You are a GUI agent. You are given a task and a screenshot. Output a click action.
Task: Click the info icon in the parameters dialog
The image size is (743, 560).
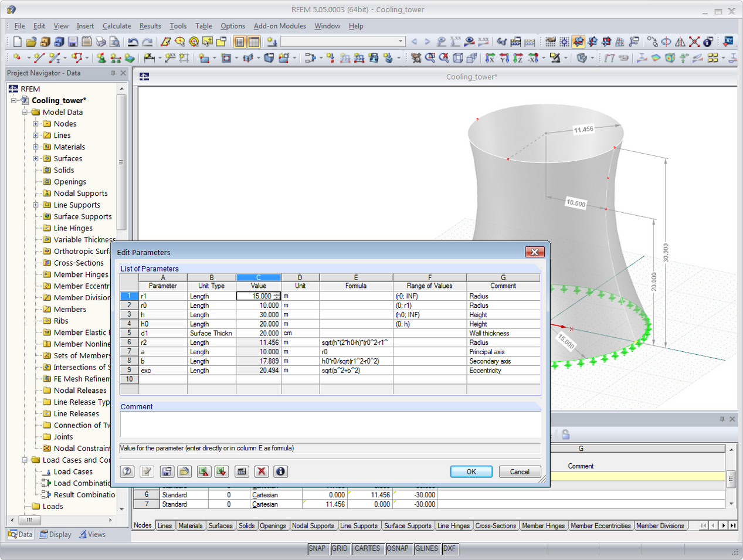tap(281, 471)
